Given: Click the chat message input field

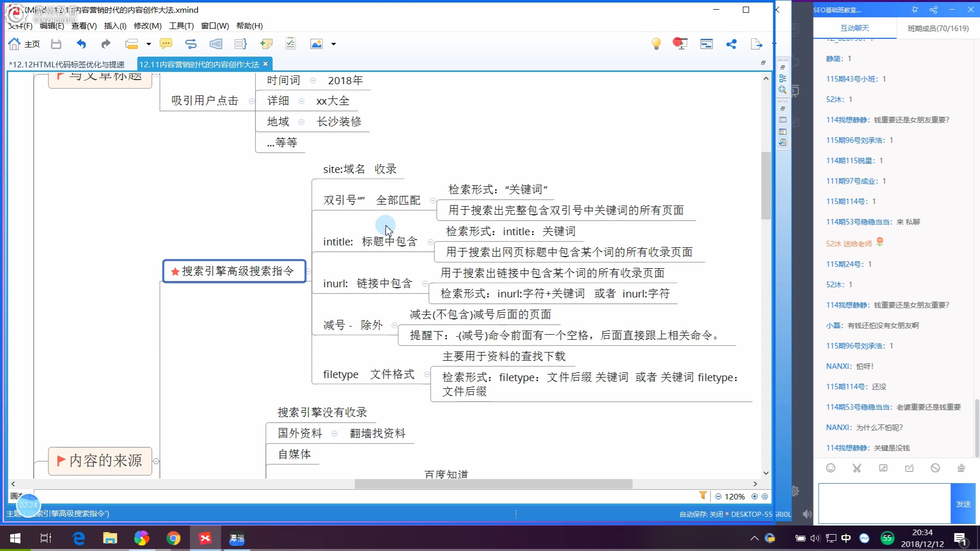Looking at the screenshot, I should point(885,503).
